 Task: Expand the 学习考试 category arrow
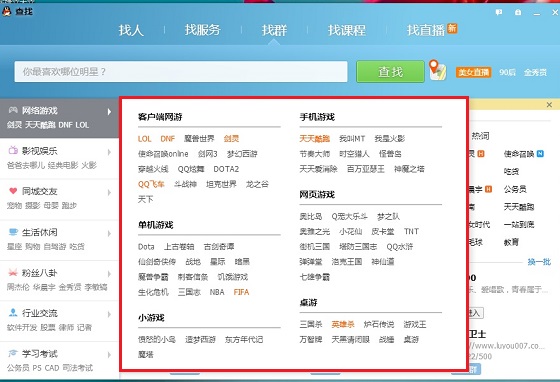click(109, 355)
